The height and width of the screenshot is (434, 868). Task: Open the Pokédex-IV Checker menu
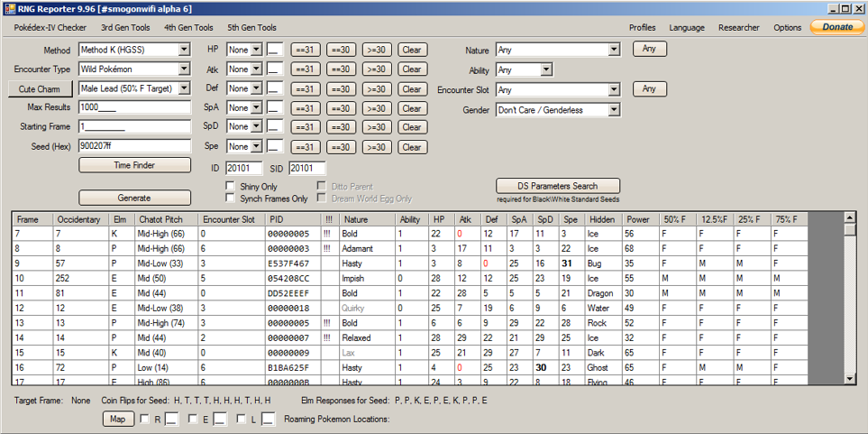[x=50, y=28]
